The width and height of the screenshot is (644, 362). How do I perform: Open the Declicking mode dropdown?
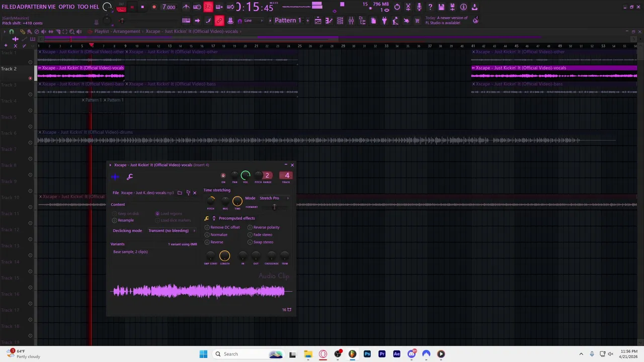pos(172,231)
